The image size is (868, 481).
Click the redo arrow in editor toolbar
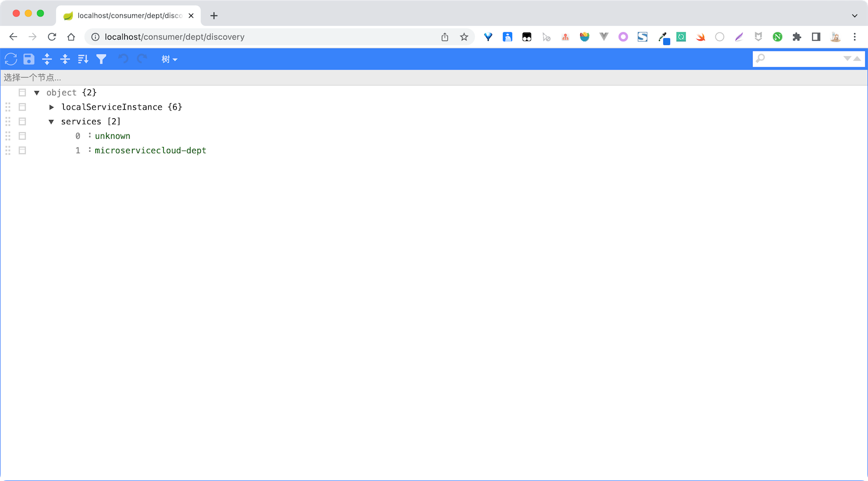tap(142, 59)
